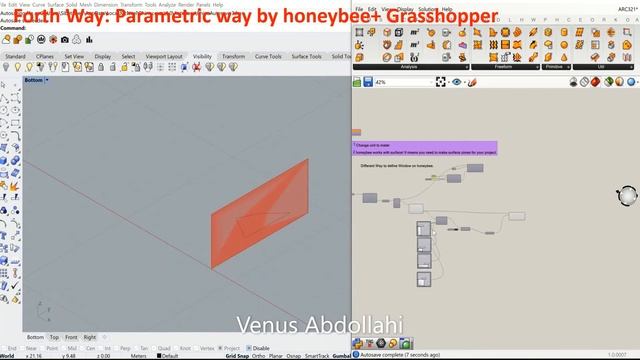Screen dimensions: 640x360
Task: Switch to the Top viewport tab
Action: click(54, 337)
